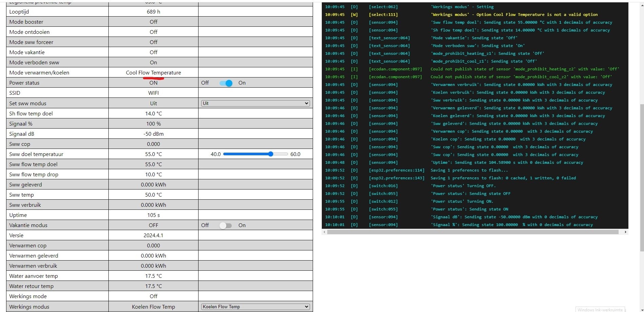This screenshot has width=644, height=312.
Task: Open the Set sww modus dropdown
Action: point(255,103)
